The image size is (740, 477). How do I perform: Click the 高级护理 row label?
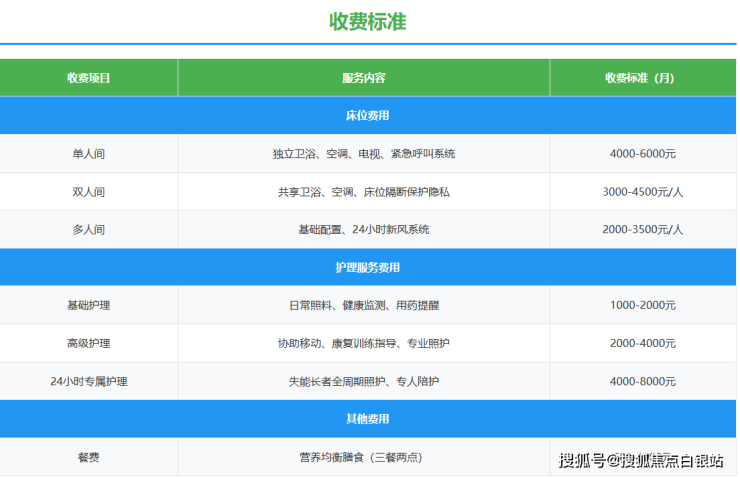[x=89, y=344]
